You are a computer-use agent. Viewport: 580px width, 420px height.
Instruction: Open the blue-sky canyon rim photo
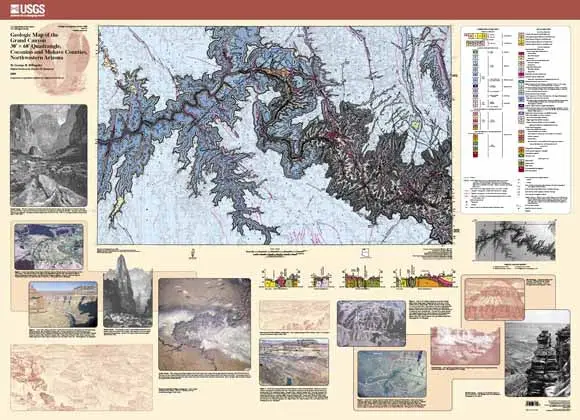point(63,304)
